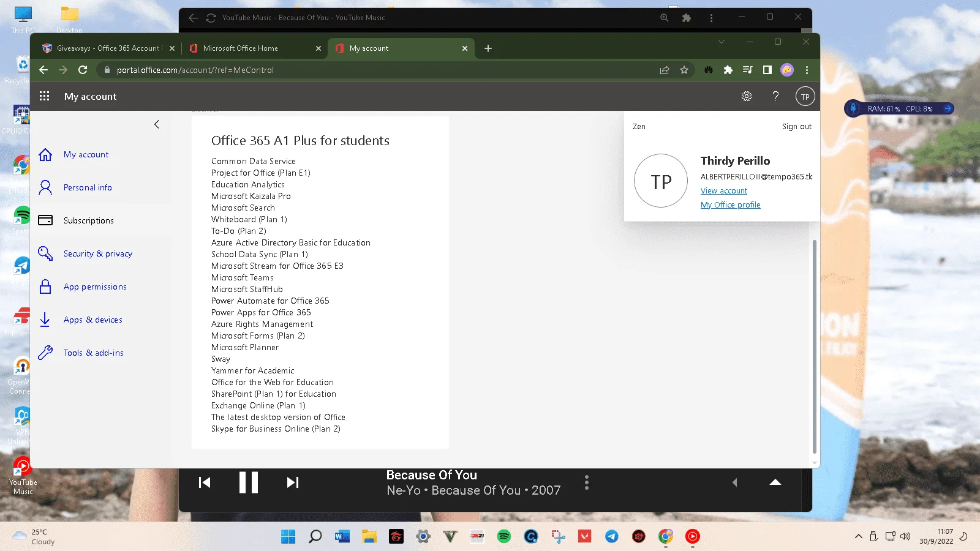Open Apps & devices in sidebar
This screenshot has width=980, height=551.
click(92, 320)
